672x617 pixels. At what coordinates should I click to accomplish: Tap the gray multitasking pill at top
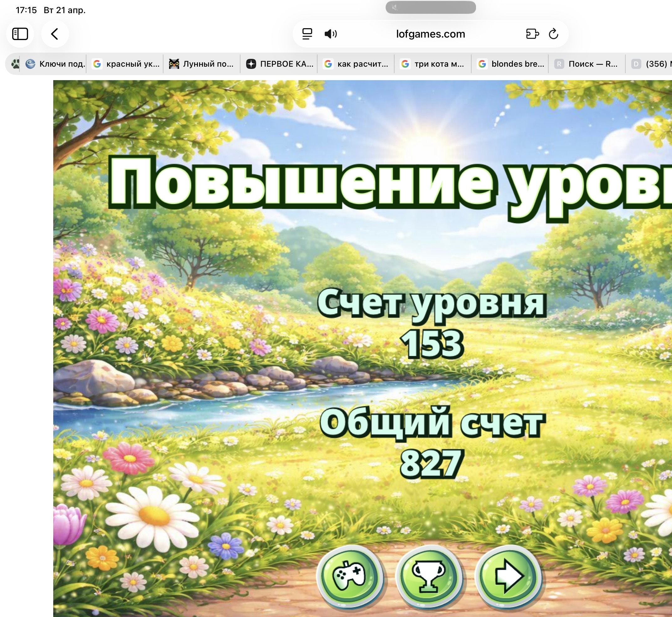click(x=431, y=7)
